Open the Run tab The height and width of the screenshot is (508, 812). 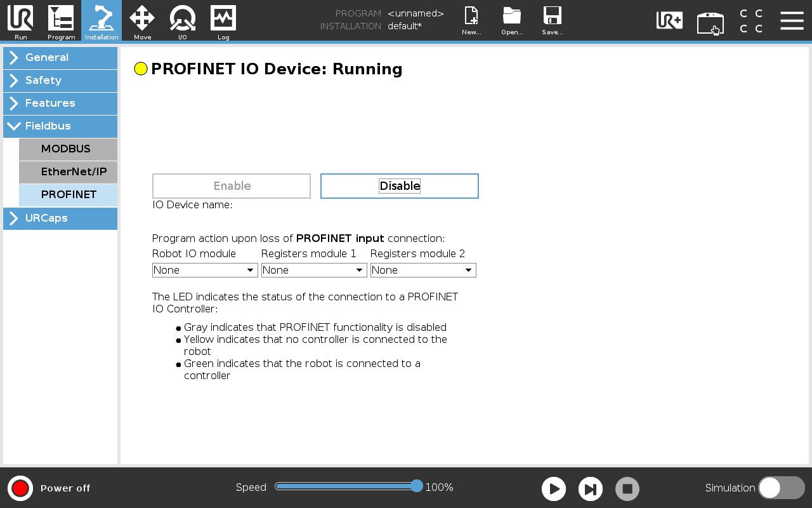click(x=20, y=21)
